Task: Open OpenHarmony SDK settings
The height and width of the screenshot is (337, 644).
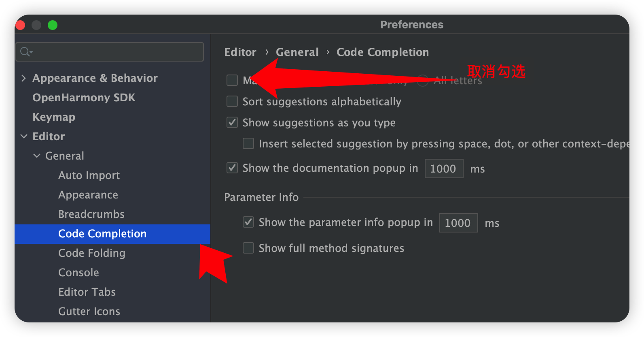Action: pos(84,98)
